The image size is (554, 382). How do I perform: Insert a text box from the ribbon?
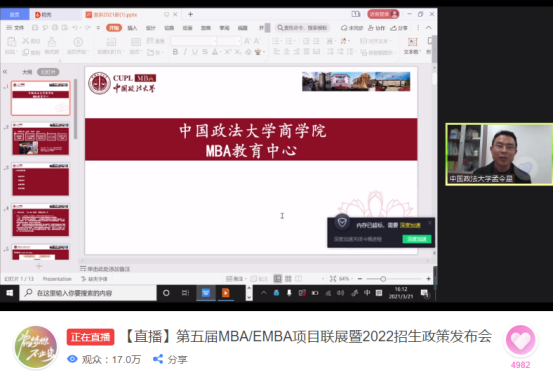[412, 46]
